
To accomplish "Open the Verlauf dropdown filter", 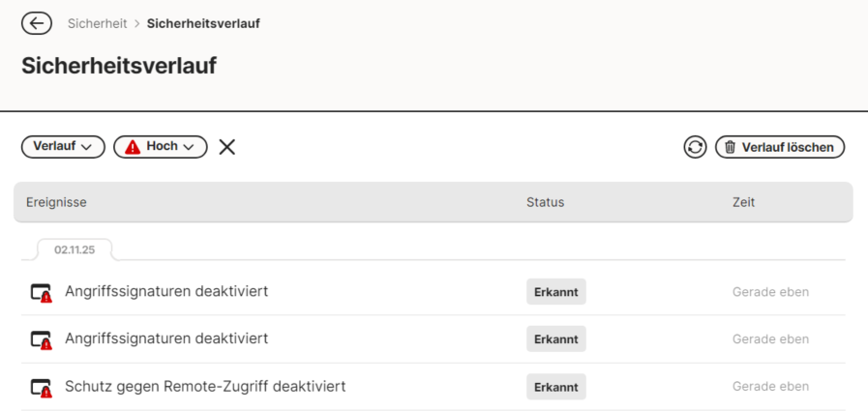I will pos(63,147).
